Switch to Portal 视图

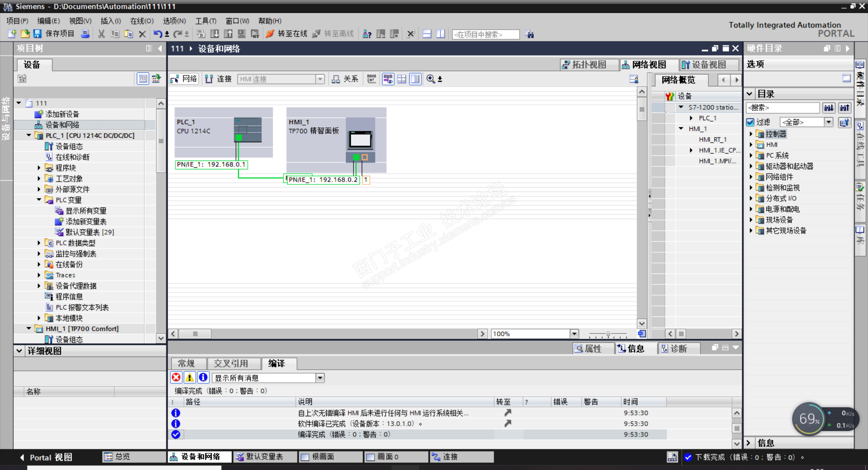(45, 457)
